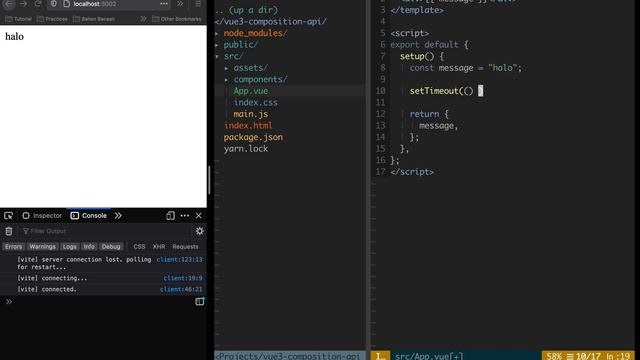
Task: Show more bookmarks chevron
Action: [x=143, y=19]
